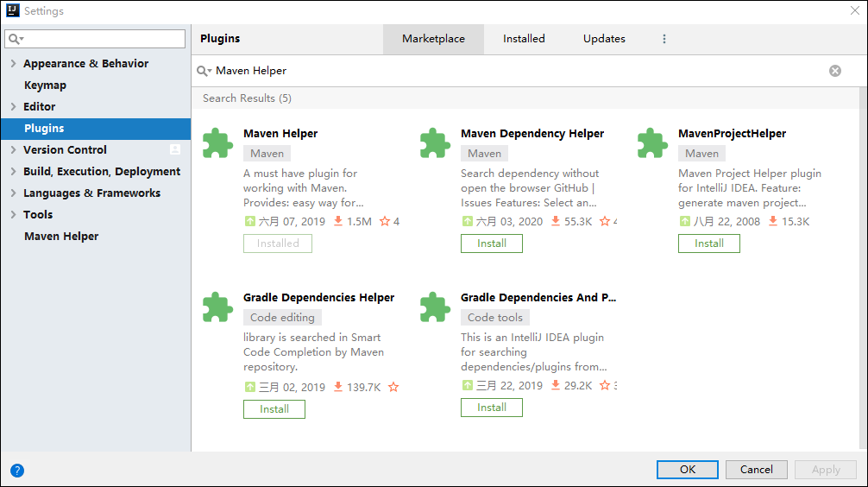Click the Maven tag under MavenProjectHelper
The image size is (868, 487).
click(x=702, y=154)
